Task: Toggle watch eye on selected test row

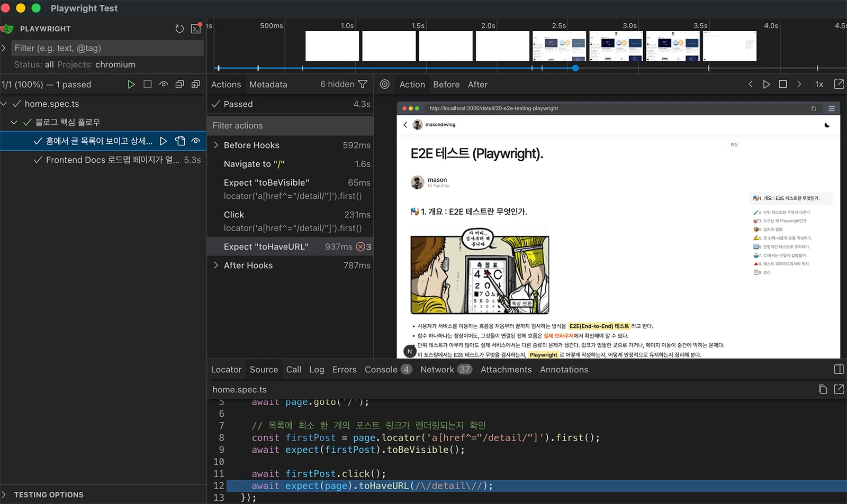Action: 196,141
